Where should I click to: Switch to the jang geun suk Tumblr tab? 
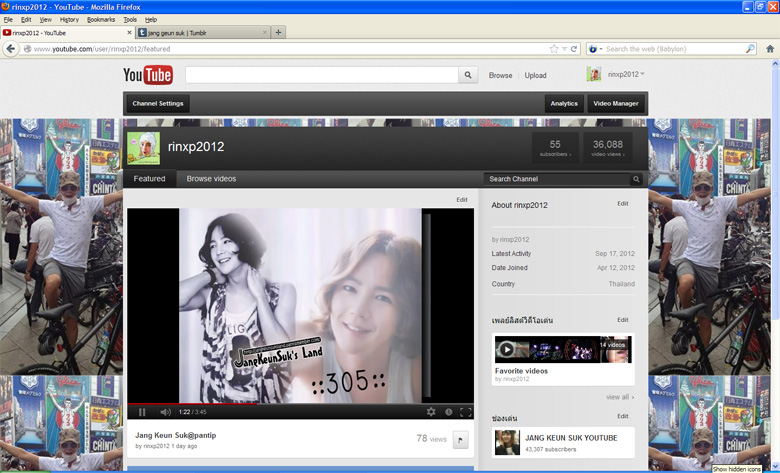pos(203,33)
